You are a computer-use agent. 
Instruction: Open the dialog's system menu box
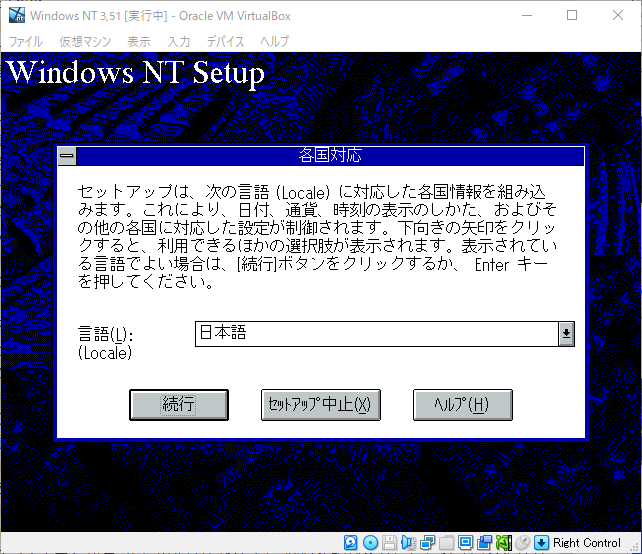67,156
